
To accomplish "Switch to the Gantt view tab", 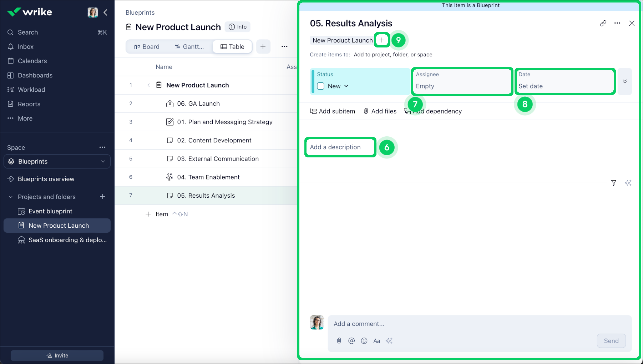I will (189, 47).
